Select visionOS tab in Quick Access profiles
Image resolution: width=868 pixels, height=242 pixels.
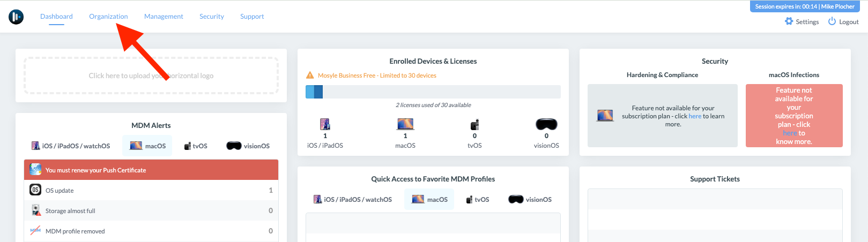530,199
